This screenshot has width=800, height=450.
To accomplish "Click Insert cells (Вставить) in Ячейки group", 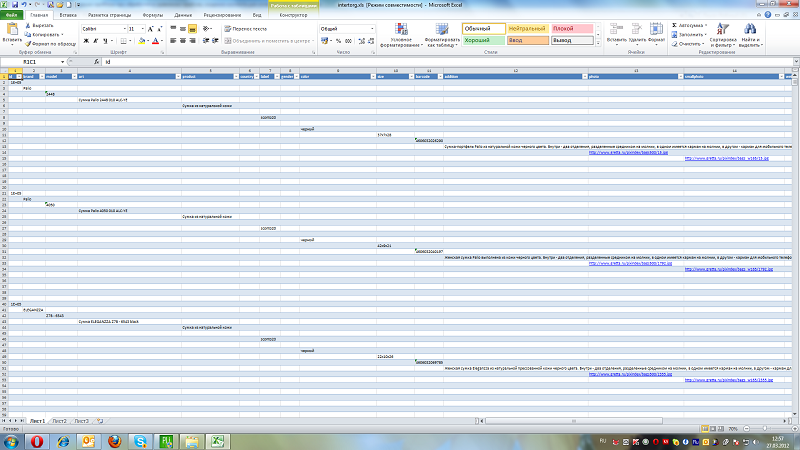I will click(616, 34).
